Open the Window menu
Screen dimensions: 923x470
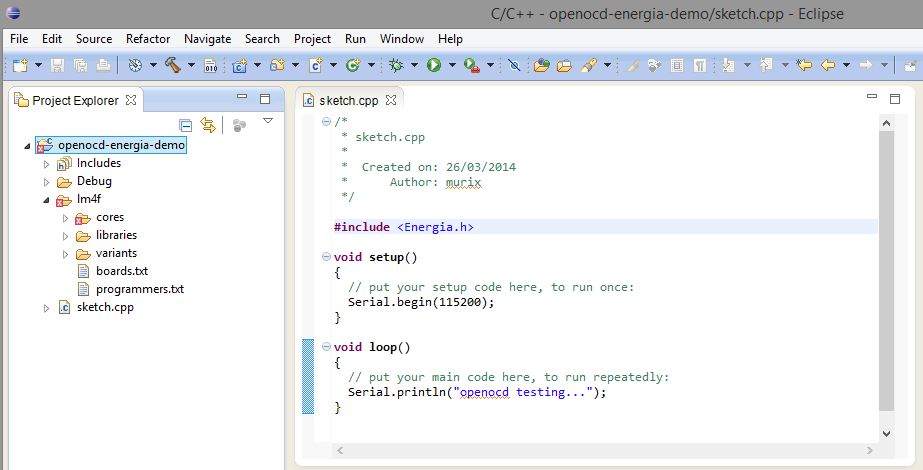[402, 39]
